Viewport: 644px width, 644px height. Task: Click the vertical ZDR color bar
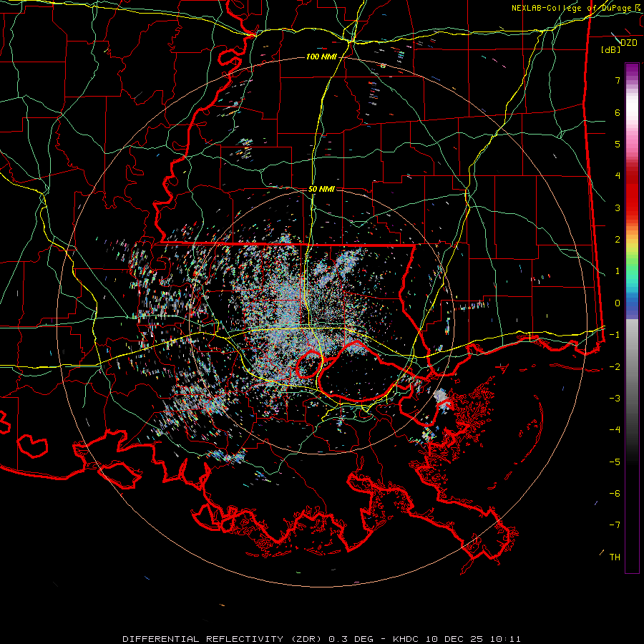(632, 318)
